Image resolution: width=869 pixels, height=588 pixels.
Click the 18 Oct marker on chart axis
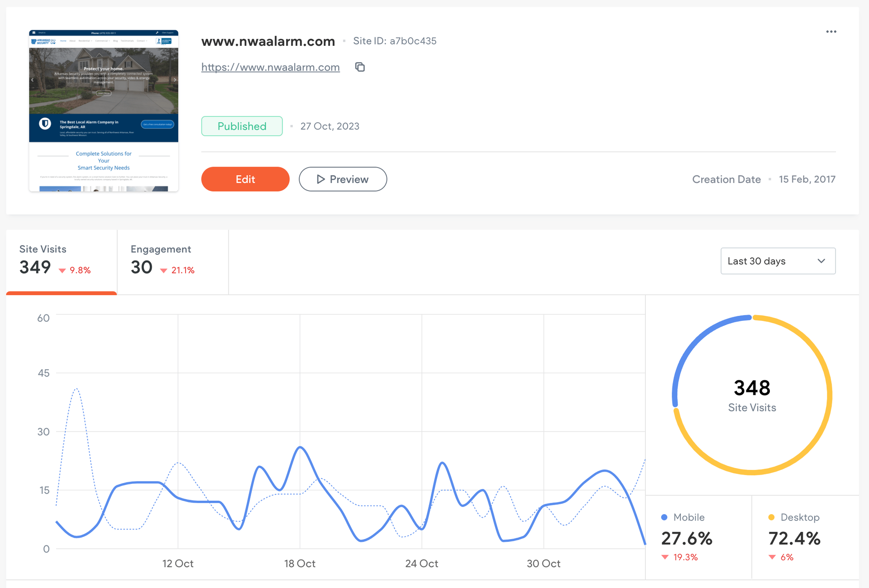300,564
